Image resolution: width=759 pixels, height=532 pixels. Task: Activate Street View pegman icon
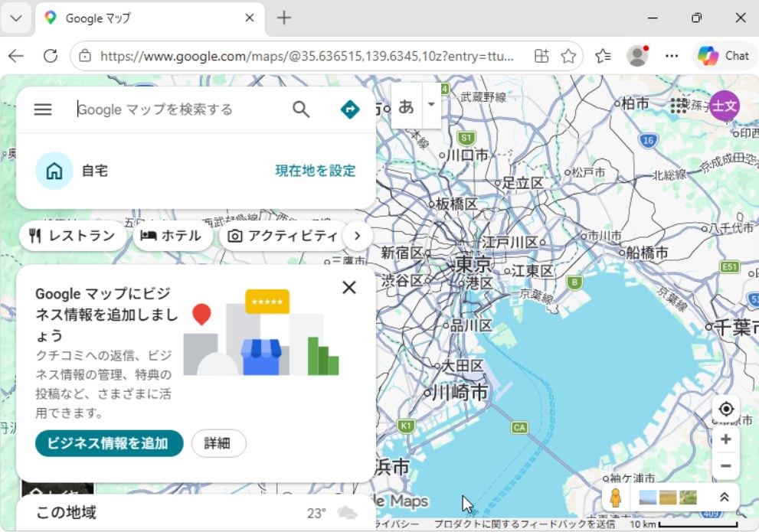coord(615,498)
